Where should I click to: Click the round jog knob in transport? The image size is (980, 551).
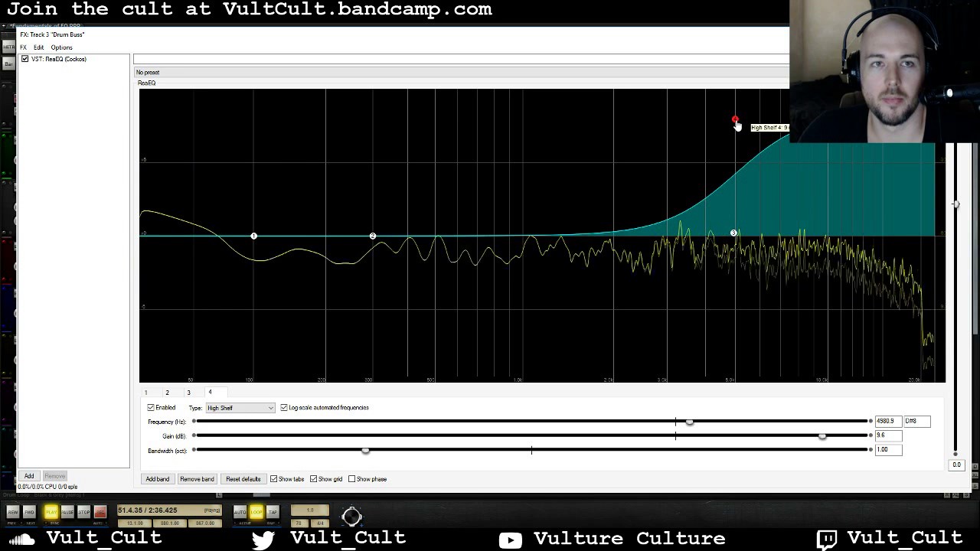[x=351, y=517]
